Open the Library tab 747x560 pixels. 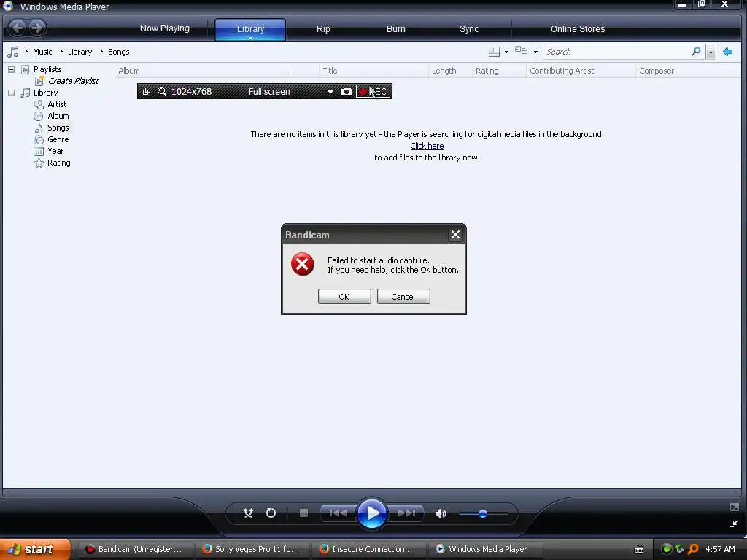[x=250, y=29]
